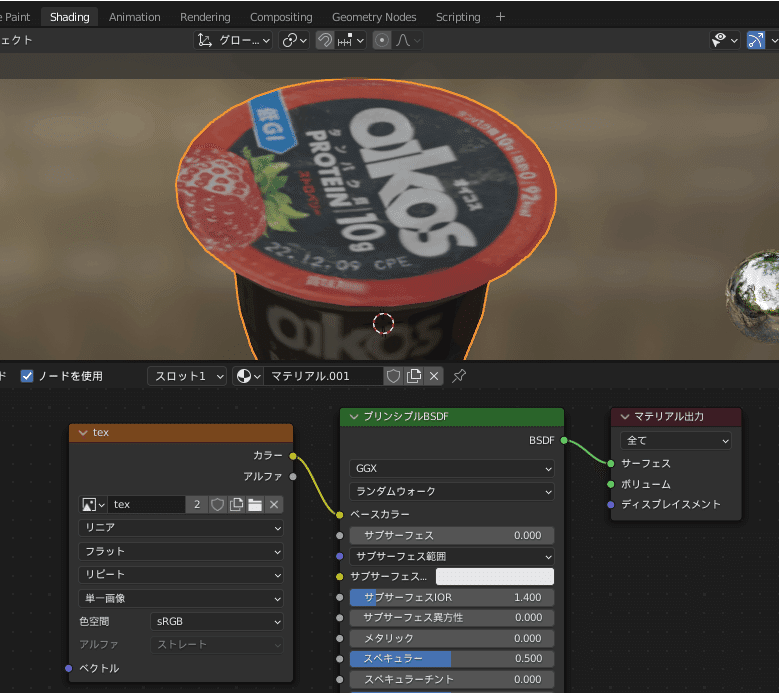This screenshot has width=779, height=693.
Task: Adjust the サブサーフェス 0.000 slider
Action: click(452, 536)
